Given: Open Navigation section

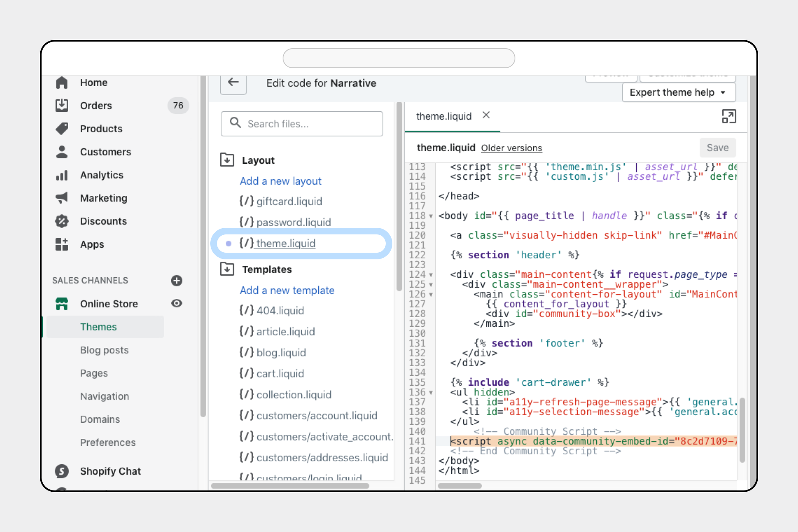Looking at the screenshot, I should tap(105, 396).
